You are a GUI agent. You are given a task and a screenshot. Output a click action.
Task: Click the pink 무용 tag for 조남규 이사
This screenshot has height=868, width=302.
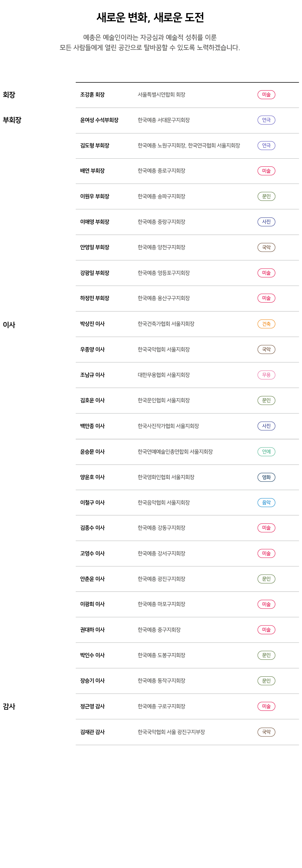pos(266,375)
